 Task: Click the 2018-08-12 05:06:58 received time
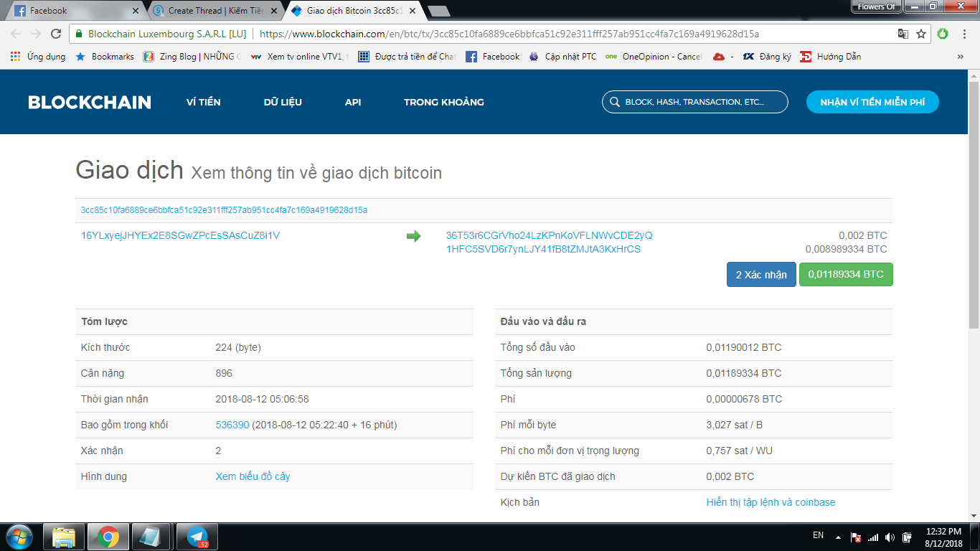(x=262, y=399)
